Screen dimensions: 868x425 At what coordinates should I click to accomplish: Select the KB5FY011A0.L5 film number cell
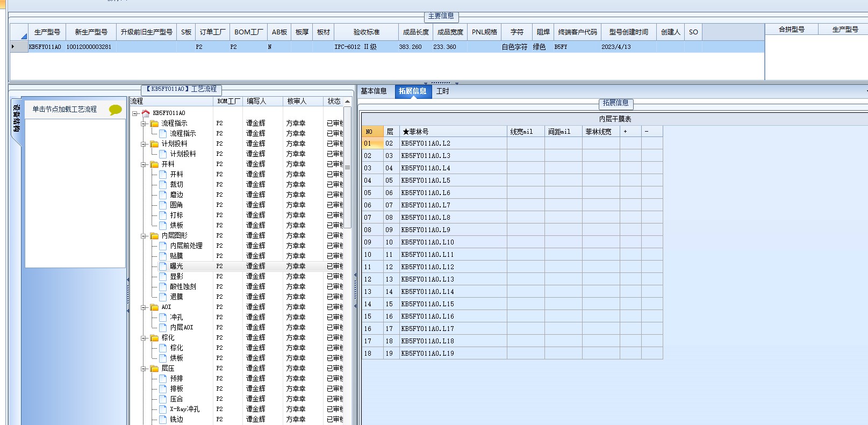tap(453, 181)
